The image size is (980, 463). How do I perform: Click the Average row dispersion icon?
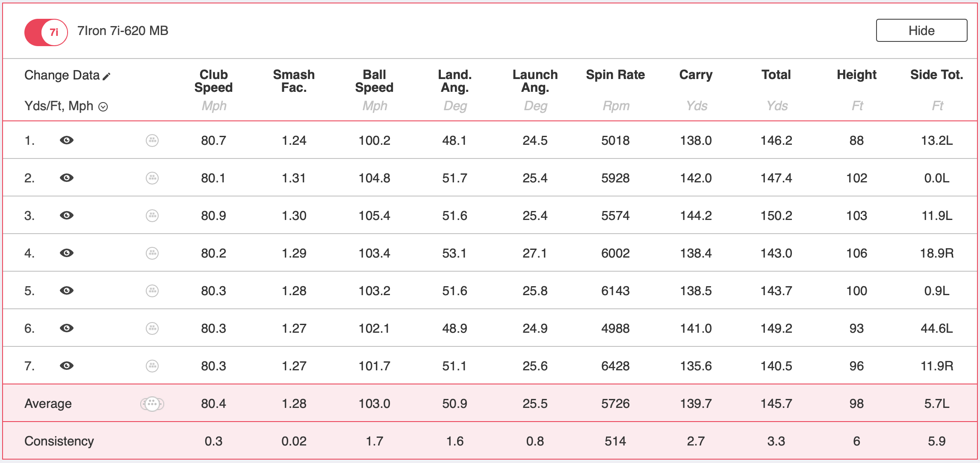pyautogui.click(x=152, y=404)
